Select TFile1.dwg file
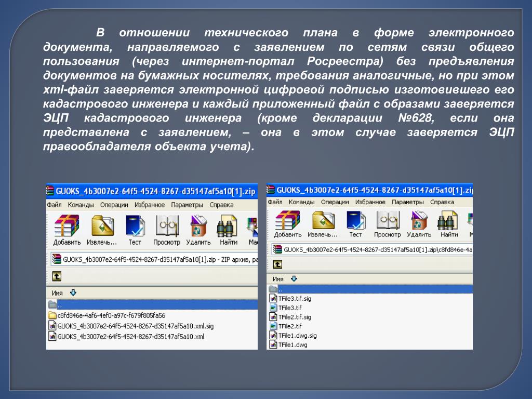This screenshot has height=399, width=532. pos(288,345)
